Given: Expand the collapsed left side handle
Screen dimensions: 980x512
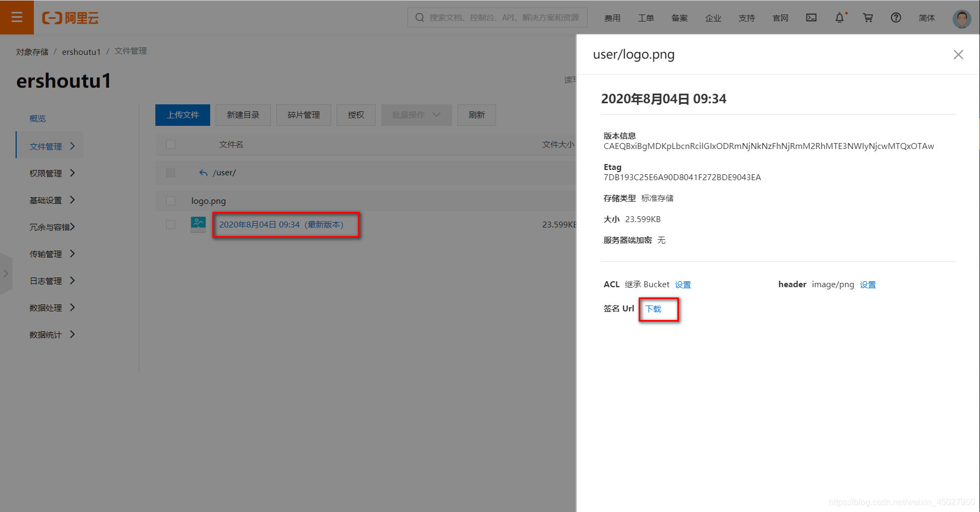Looking at the screenshot, I should coord(5,273).
